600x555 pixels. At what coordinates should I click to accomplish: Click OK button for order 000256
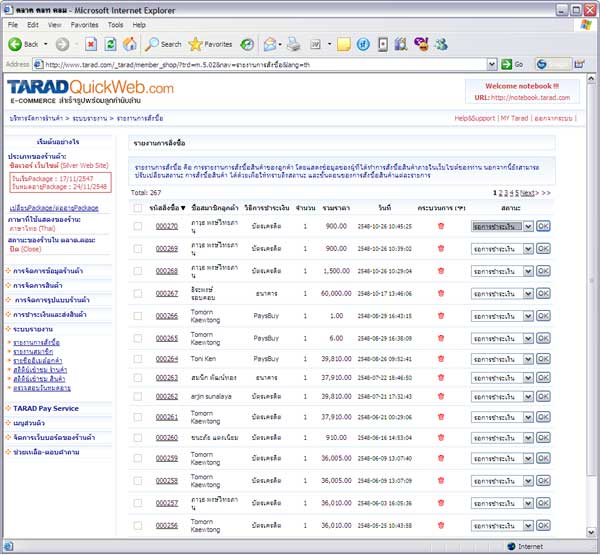[x=543, y=526]
